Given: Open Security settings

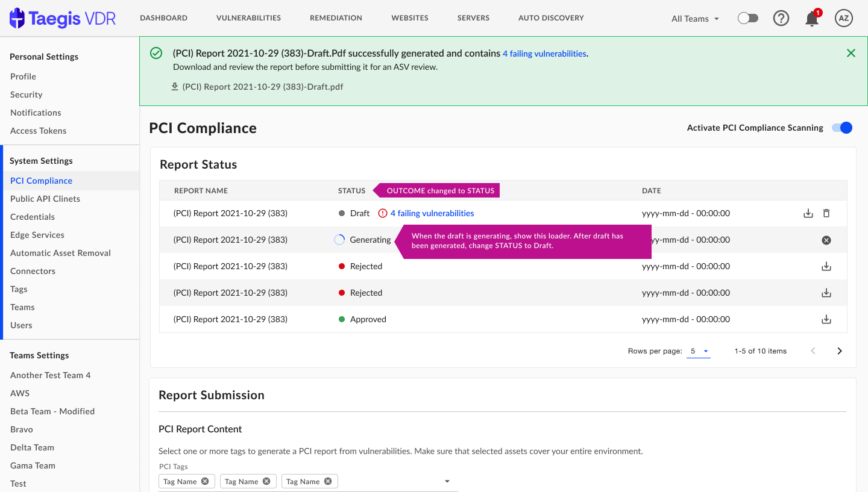Looking at the screenshot, I should pos(26,95).
